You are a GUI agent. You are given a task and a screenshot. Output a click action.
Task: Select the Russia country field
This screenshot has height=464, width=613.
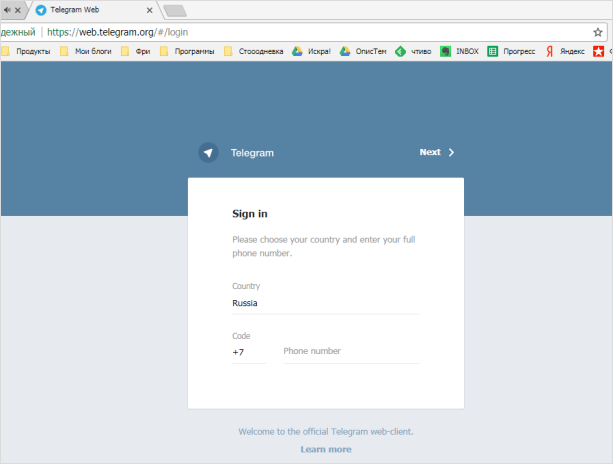325,302
